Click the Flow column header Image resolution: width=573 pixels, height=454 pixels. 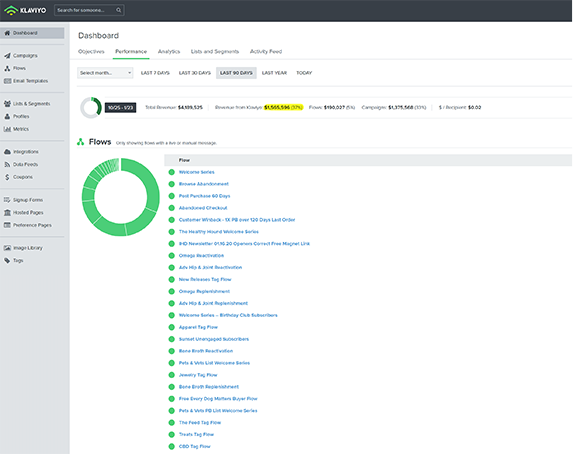tap(184, 160)
